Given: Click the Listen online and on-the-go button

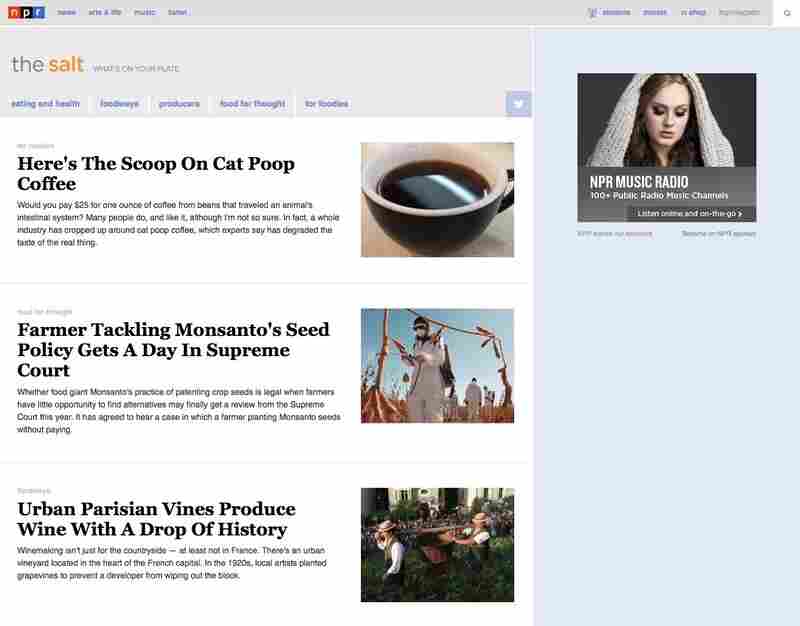Looking at the screenshot, I should point(690,214).
